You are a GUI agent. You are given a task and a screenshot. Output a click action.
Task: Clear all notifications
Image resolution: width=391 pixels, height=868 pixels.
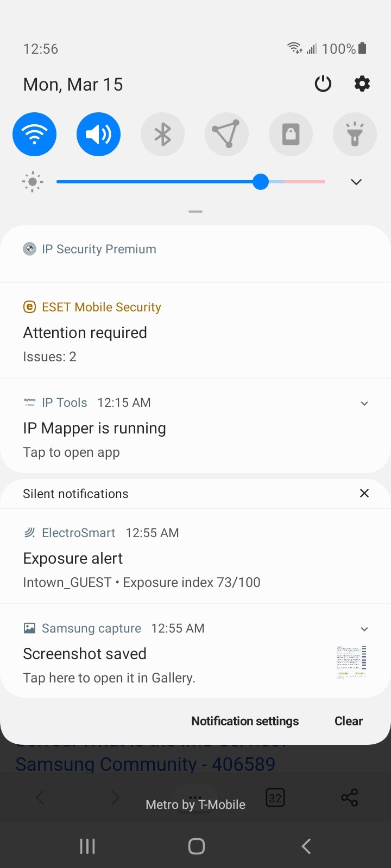tap(348, 721)
